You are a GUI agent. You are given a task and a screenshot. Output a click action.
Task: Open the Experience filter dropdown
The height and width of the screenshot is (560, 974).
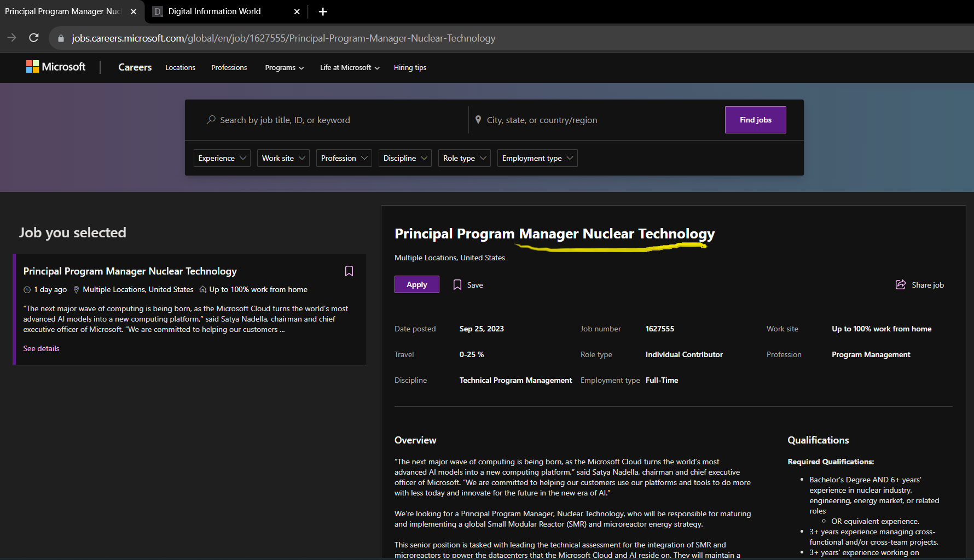click(x=222, y=158)
